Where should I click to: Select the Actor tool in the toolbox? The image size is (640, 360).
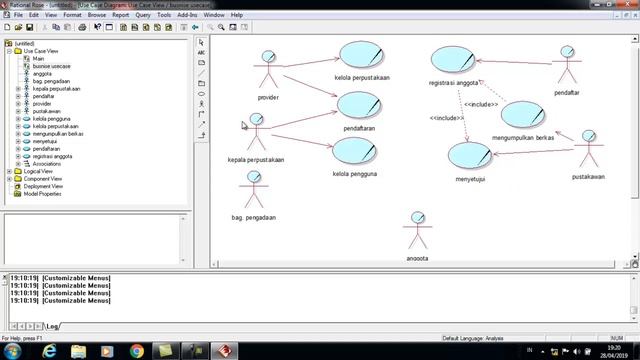point(201,104)
